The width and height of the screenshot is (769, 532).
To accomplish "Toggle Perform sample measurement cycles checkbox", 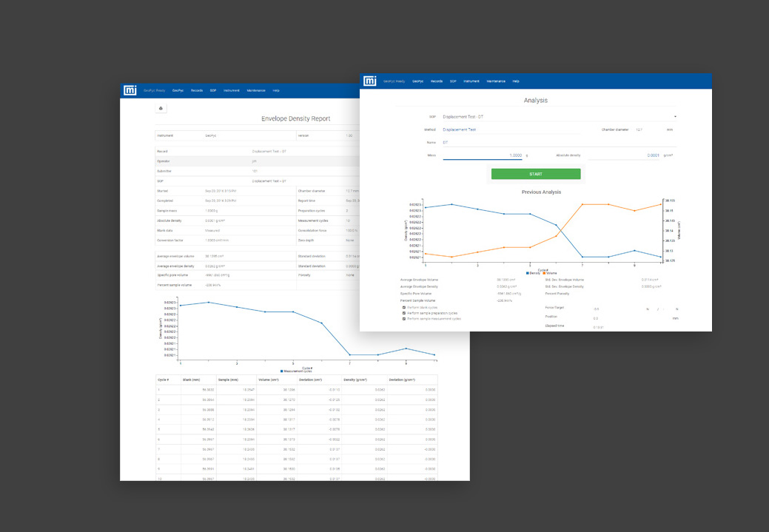I will click(x=404, y=319).
